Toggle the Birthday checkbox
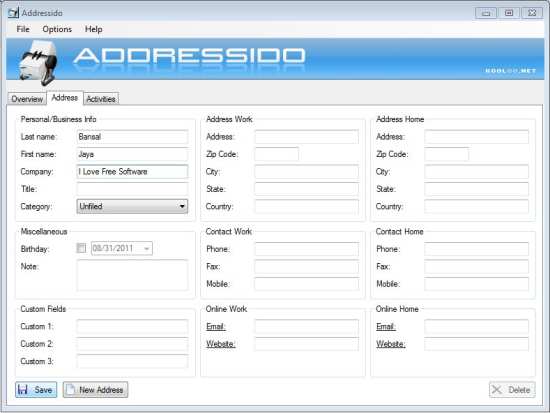The width and height of the screenshot is (550, 413). (x=81, y=248)
